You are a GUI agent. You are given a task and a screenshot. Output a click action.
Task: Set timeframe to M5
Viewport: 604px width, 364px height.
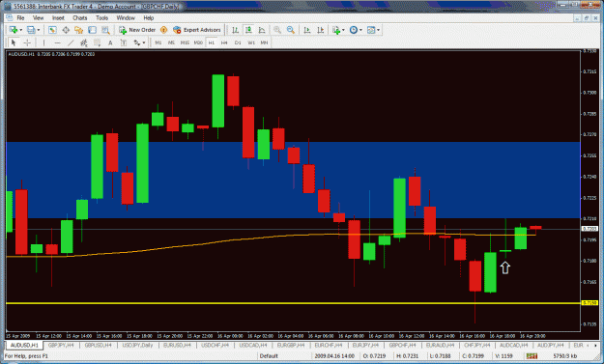click(x=171, y=42)
